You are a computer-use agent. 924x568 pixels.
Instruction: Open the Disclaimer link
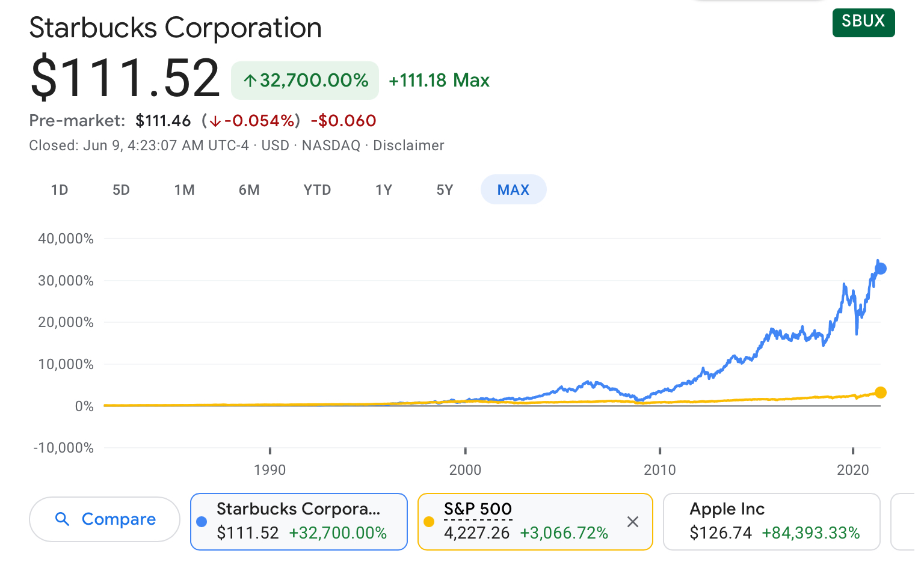408,145
